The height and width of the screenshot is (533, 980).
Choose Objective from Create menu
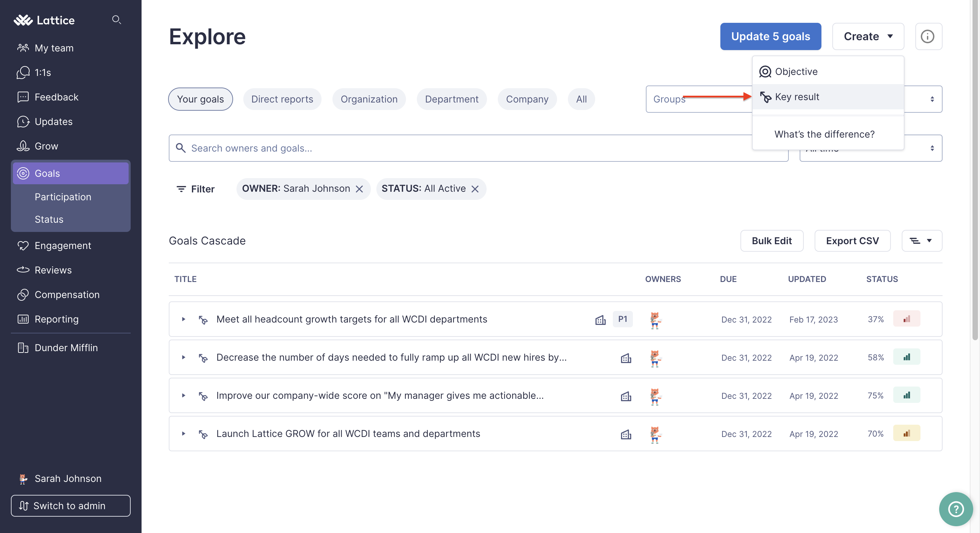click(828, 72)
